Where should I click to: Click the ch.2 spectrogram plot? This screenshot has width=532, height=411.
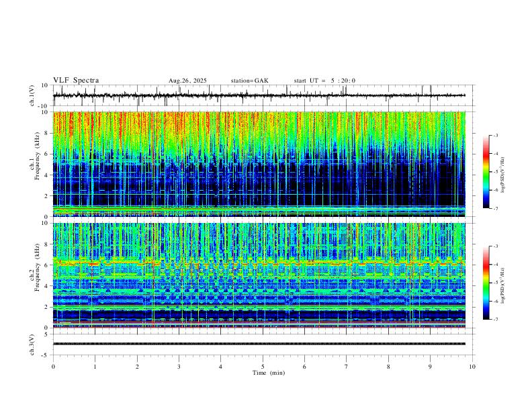click(x=259, y=275)
